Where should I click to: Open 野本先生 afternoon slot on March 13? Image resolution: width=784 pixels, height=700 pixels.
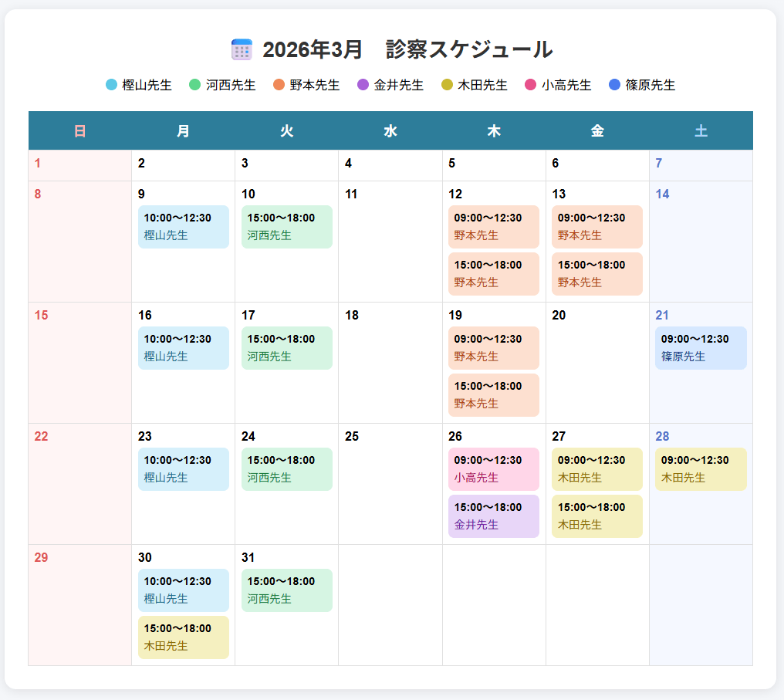click(597, 274)
